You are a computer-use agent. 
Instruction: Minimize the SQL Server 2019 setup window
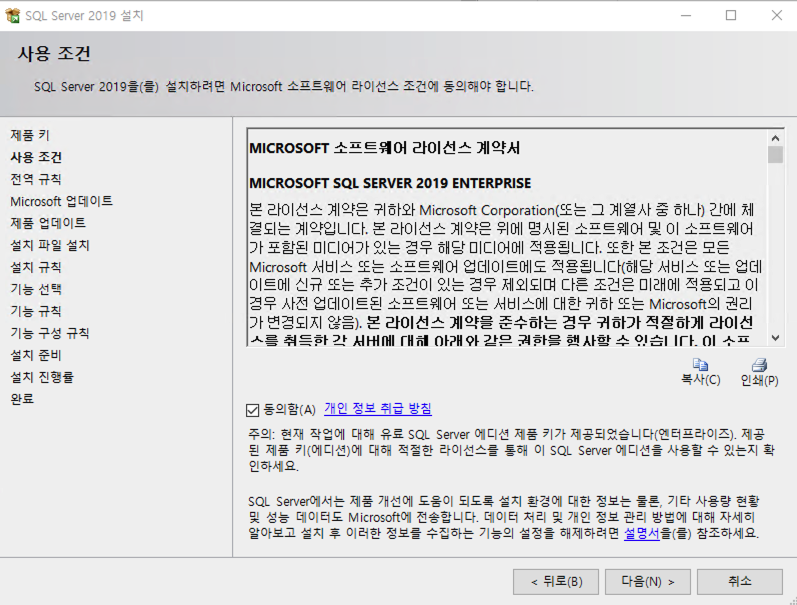point(686,16)
